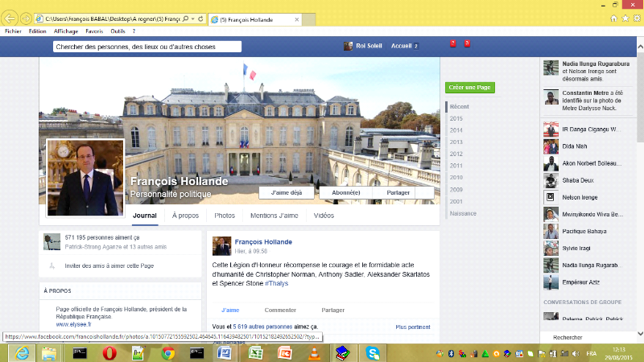Viewport: 644px width, 362px height.
Task: Open the "Plus pertinent" comment sort dropdown
Action: pos(412,327)
